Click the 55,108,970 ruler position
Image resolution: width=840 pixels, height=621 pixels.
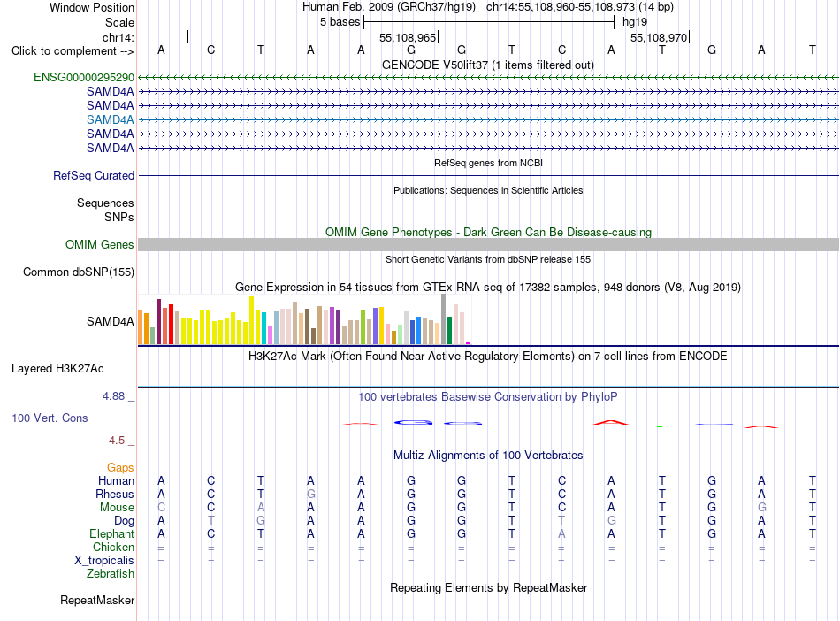[x=659, y=37]
